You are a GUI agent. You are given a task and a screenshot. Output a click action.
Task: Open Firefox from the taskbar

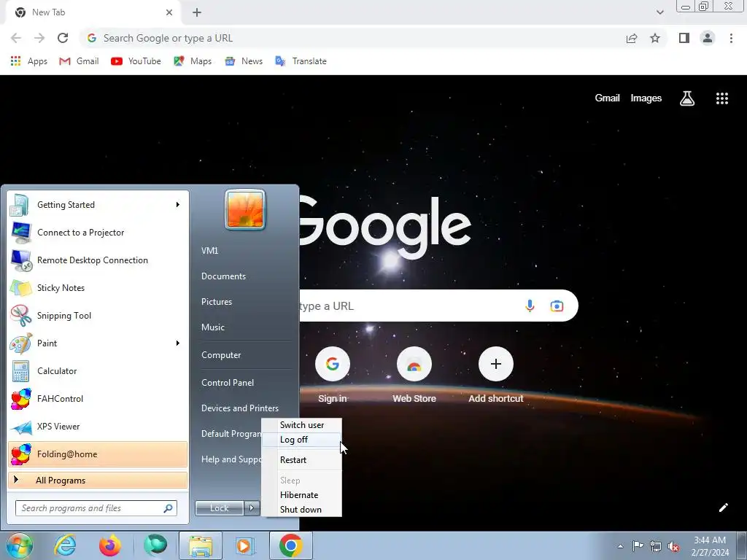coord(110,545)
